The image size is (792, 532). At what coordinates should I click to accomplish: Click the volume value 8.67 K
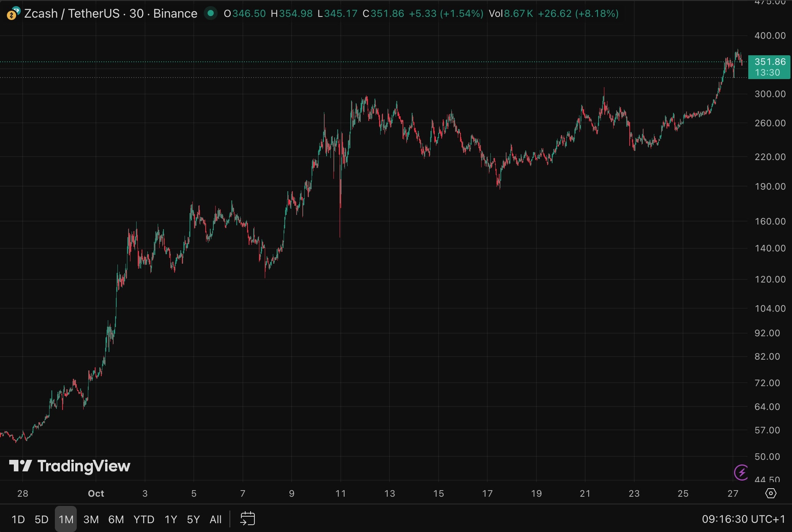pyautogui.click(x=518, y=13)
